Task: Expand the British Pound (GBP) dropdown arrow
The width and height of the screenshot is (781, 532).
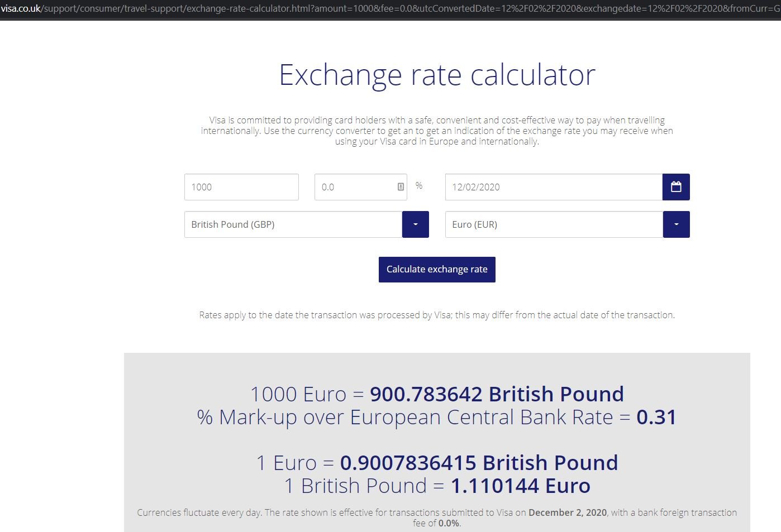Action: click(x=415, y=224)
